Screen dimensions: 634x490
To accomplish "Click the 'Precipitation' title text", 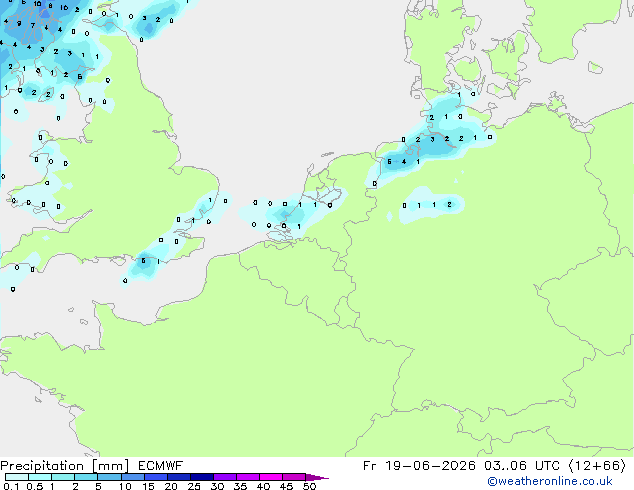I will click(x=42, y=466).
